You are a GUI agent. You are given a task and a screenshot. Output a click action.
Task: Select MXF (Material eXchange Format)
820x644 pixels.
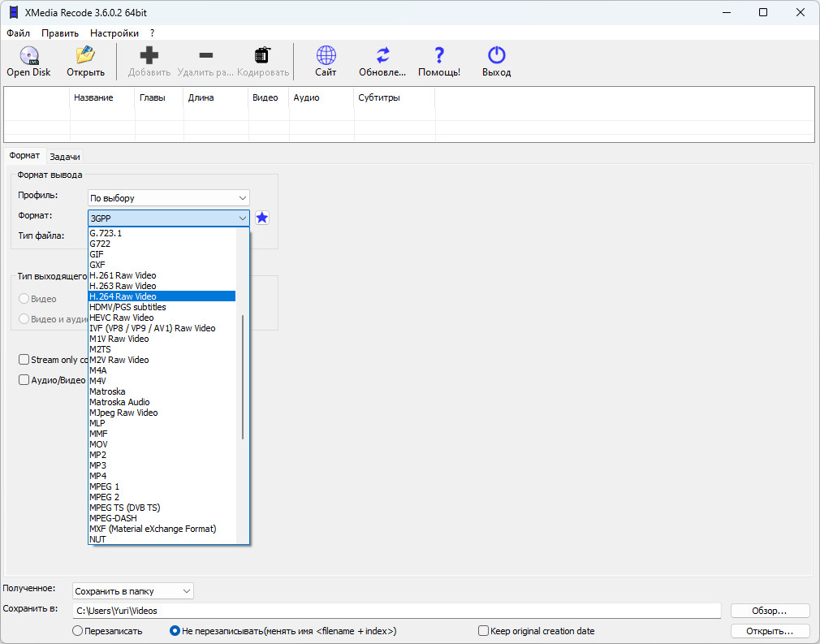(162, 529)
